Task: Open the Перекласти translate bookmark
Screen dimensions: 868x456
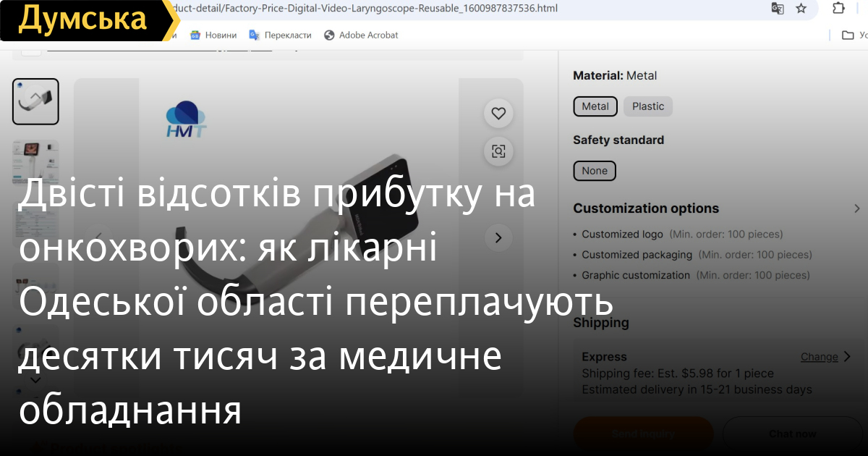Action: [x=281, y=35]
